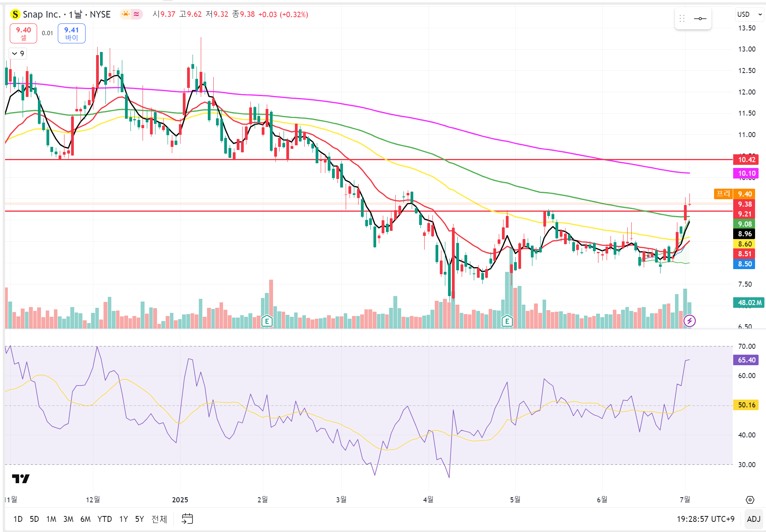Click the 2025 label on time axis
Viewport: 766px width, 532px height.
point(180,500)
